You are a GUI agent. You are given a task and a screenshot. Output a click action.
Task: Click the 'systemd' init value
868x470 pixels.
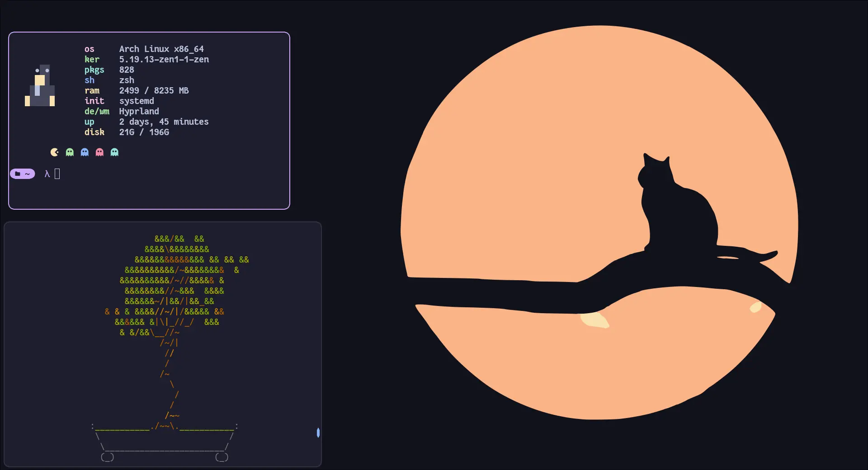137,101
